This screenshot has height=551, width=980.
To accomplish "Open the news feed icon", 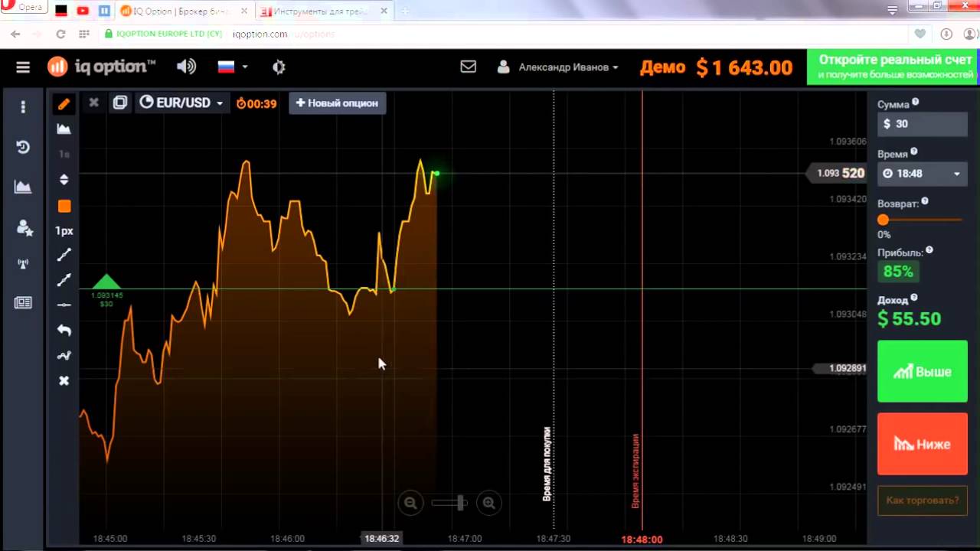I will [23, 302].
